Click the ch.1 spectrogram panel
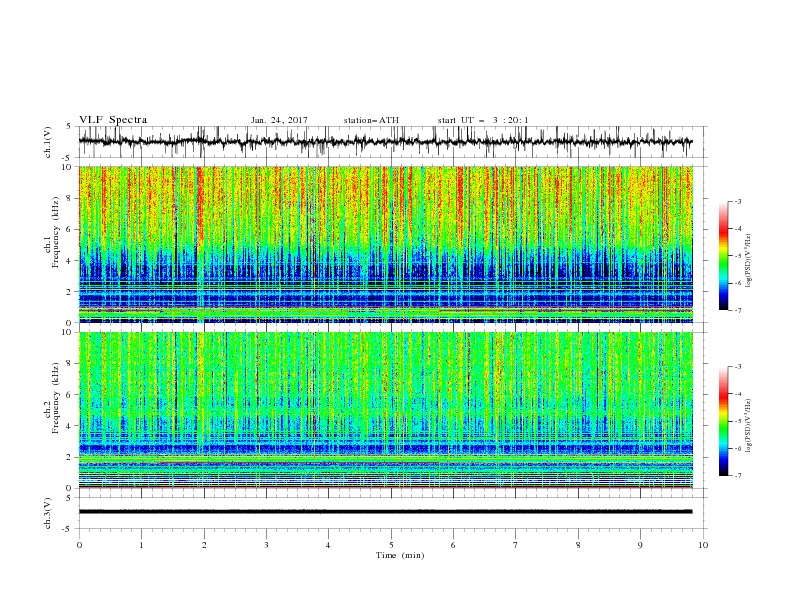Image resolution: width=792 pixels, height=612 pixels. [386, 244]
